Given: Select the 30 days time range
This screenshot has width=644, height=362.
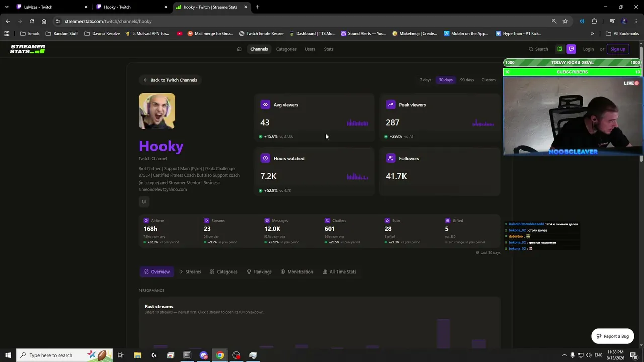Looking at the screenshot, I should [446, 80].
